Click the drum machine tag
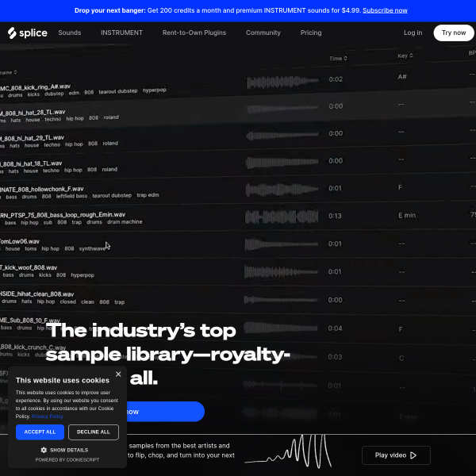Screen dimensions: 476x476 [x=125, y=222]
